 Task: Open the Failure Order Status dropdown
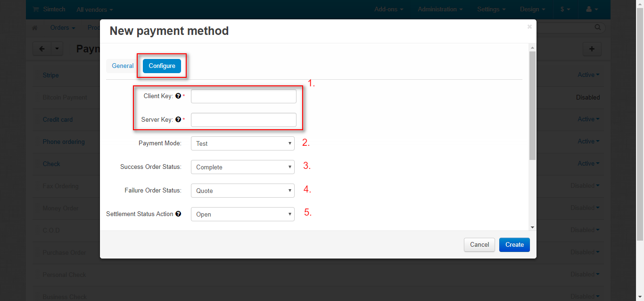(243, 191)
